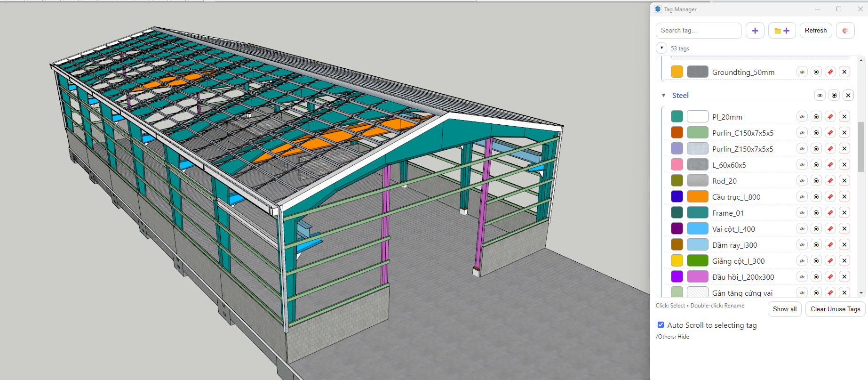Isolate the Steel folder with target icon
Image resolution: width=868 pixels, height=380 pixels.
pos(834,96)
